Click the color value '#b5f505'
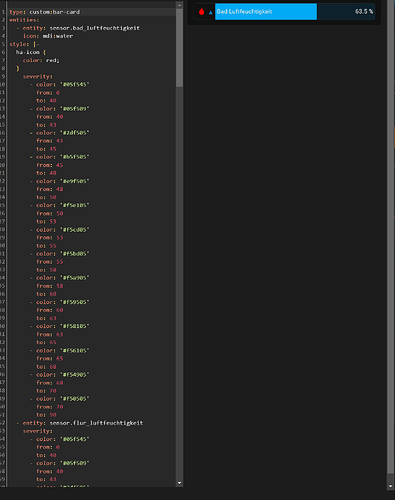The height and width of the screenshot is (500, 395). pyautogui.click(x=75, y=157)
